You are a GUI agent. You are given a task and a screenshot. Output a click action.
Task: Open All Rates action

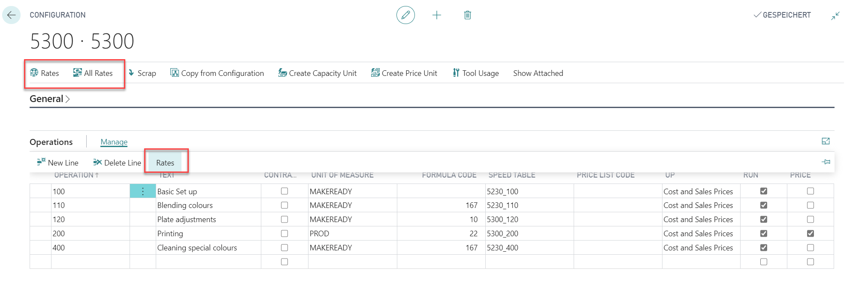[x=93, y=73]
